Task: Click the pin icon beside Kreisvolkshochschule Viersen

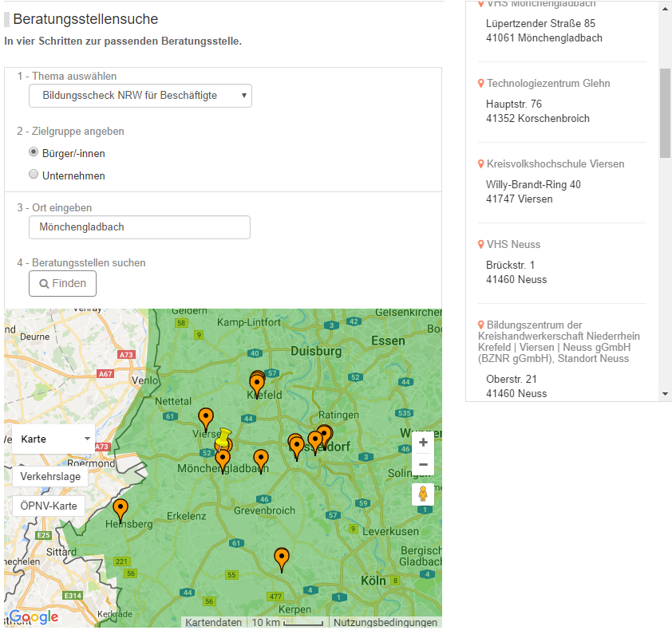Action: 481,164
